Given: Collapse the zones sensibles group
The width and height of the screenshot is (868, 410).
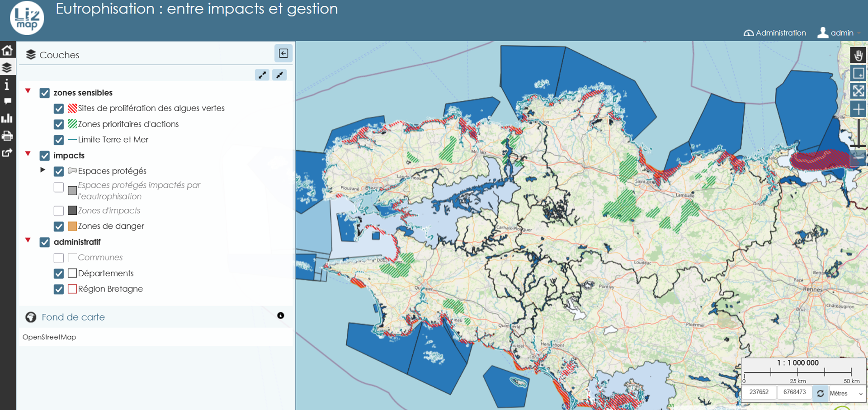Looking at the screenshot, I should [28, 91].
